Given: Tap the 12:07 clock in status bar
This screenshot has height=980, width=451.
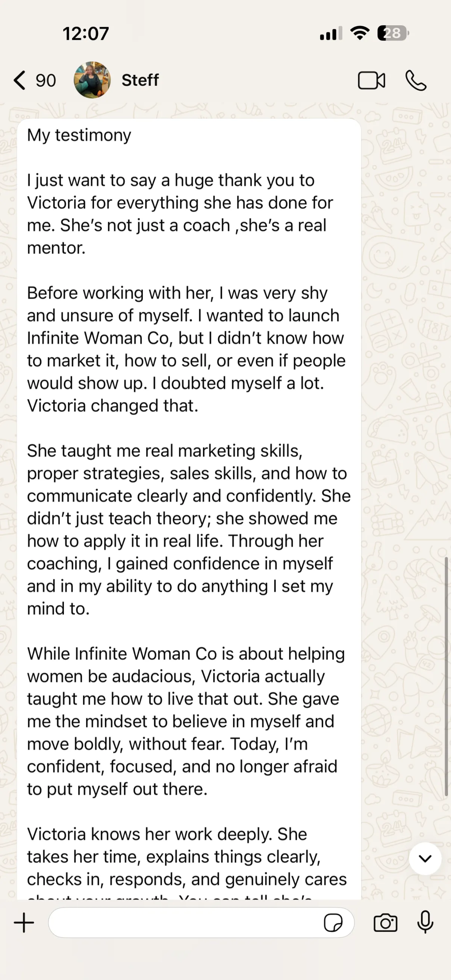Looking at the screenshot, I should pos(86,33).
